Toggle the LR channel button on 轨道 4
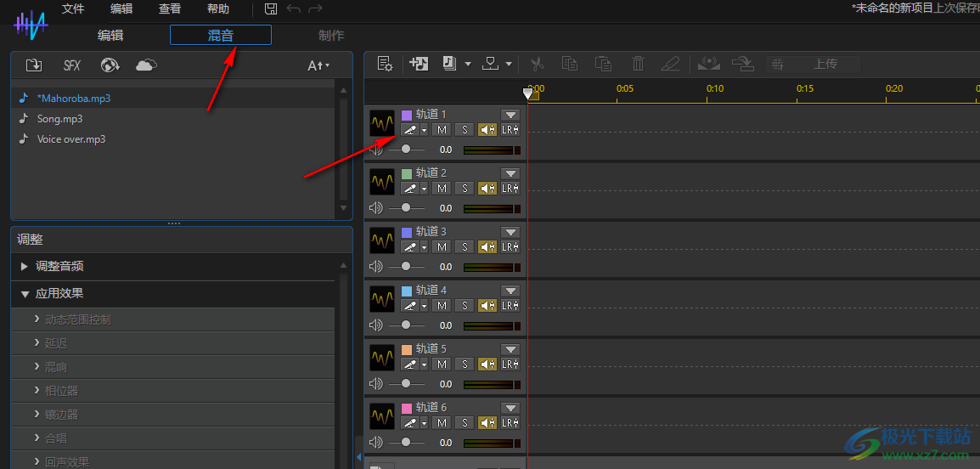 (x=510, y=306)
